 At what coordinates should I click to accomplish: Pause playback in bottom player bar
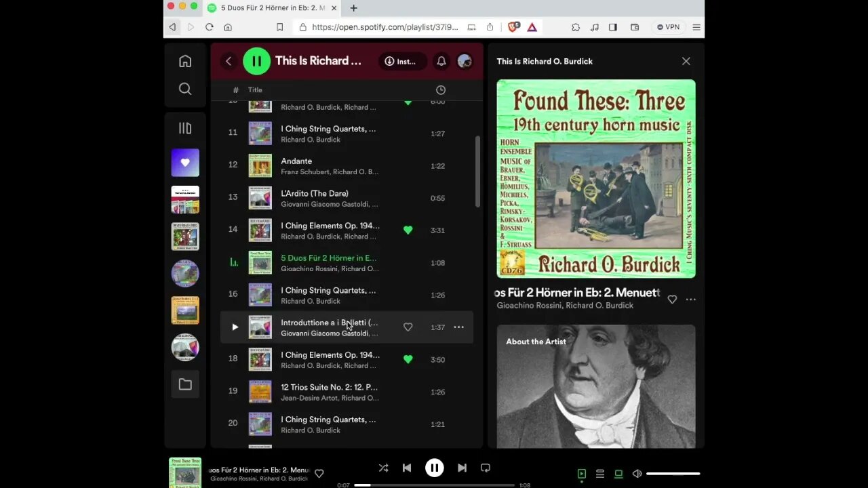pos(435,468)
